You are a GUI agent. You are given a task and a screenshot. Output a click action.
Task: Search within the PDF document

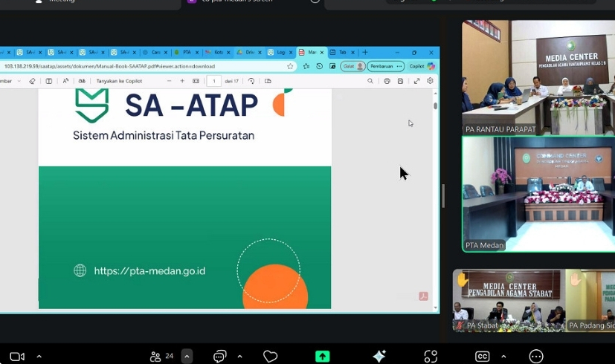tap(370, 81)
